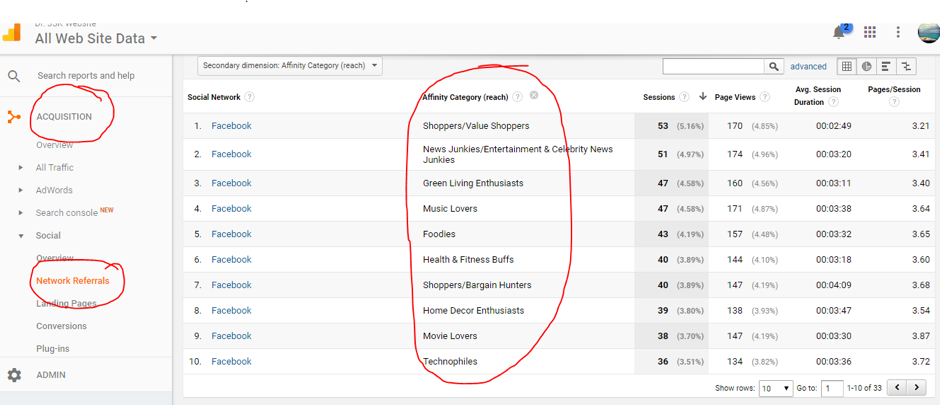
Task: Click the Go to page number field
Action: (x=832, y=388)
